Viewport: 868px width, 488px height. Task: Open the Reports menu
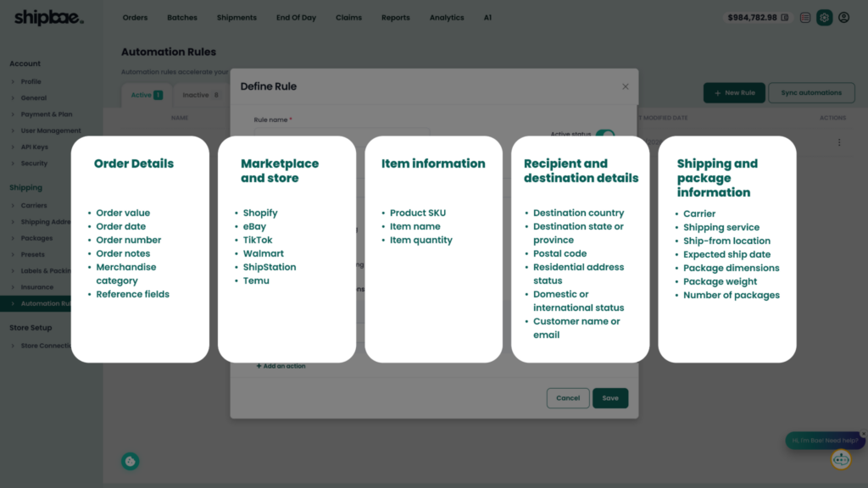click(x=396, y=18)
